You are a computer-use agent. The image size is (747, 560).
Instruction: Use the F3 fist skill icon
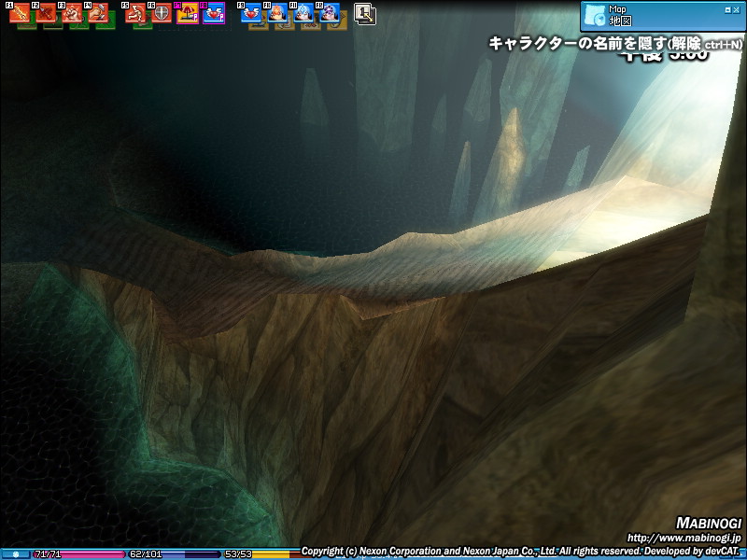[72, 13]
